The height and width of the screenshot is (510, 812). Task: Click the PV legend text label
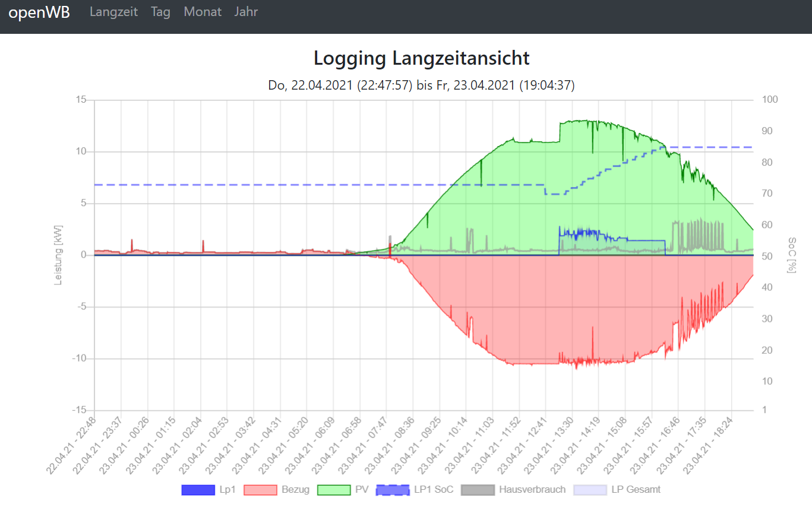(x=362, y=490)
